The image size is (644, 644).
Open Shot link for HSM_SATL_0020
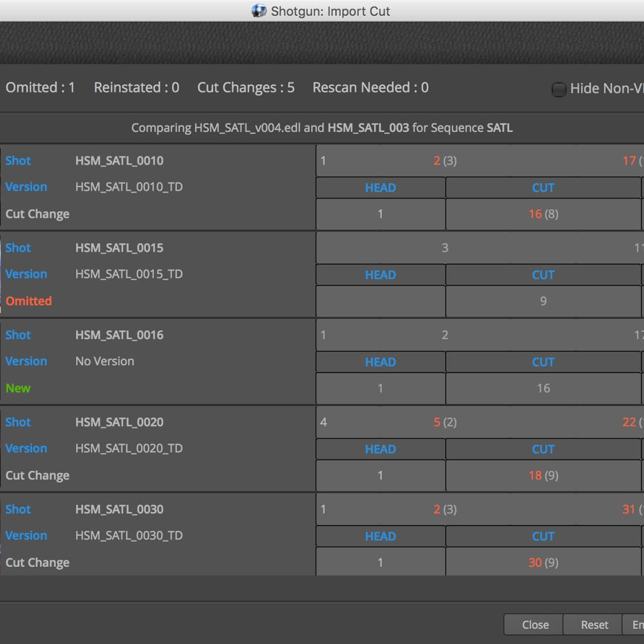pyautogui.click(x=18, y=422)
